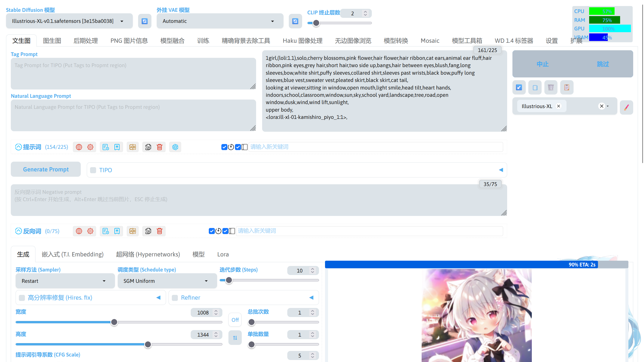Click the bookmark icon to save prompt preset

coord(117,147)
